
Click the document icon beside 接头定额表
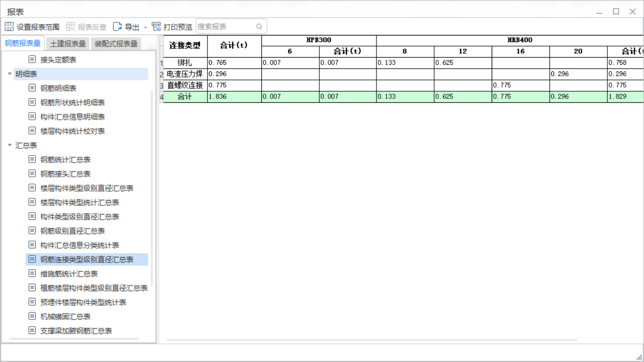click(32, 59)
